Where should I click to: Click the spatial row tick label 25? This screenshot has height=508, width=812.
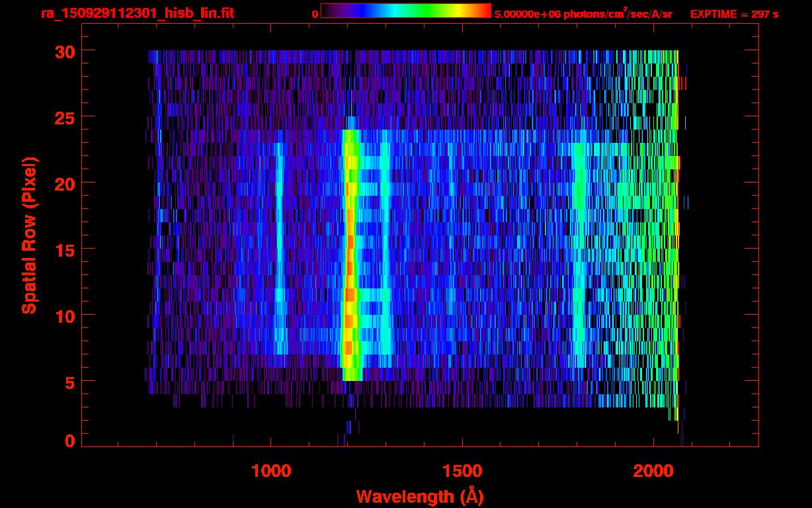65,117
